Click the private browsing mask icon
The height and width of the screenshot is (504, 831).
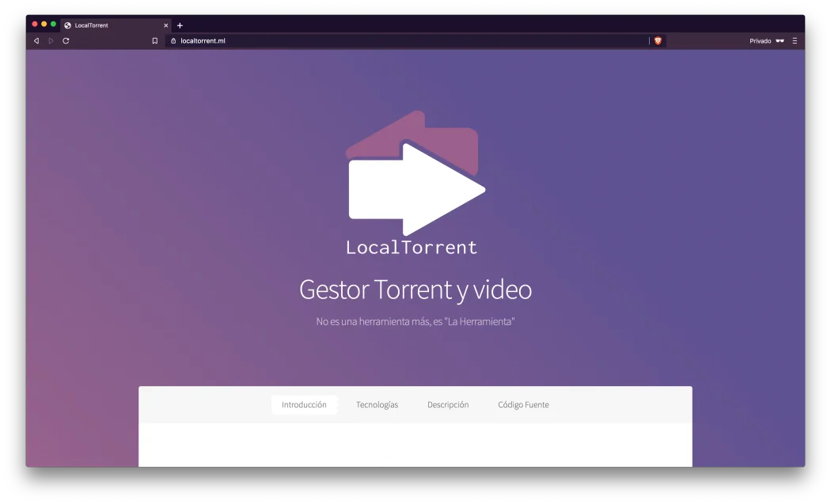click(x=780, y=40)
